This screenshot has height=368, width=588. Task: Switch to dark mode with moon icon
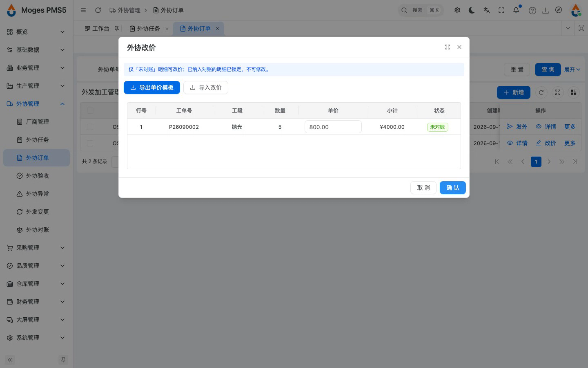[x=472, y=10]
